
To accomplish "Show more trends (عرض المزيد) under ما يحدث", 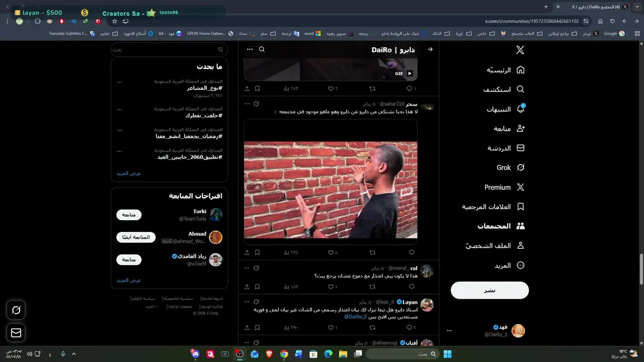I will [x=129, y=173].
